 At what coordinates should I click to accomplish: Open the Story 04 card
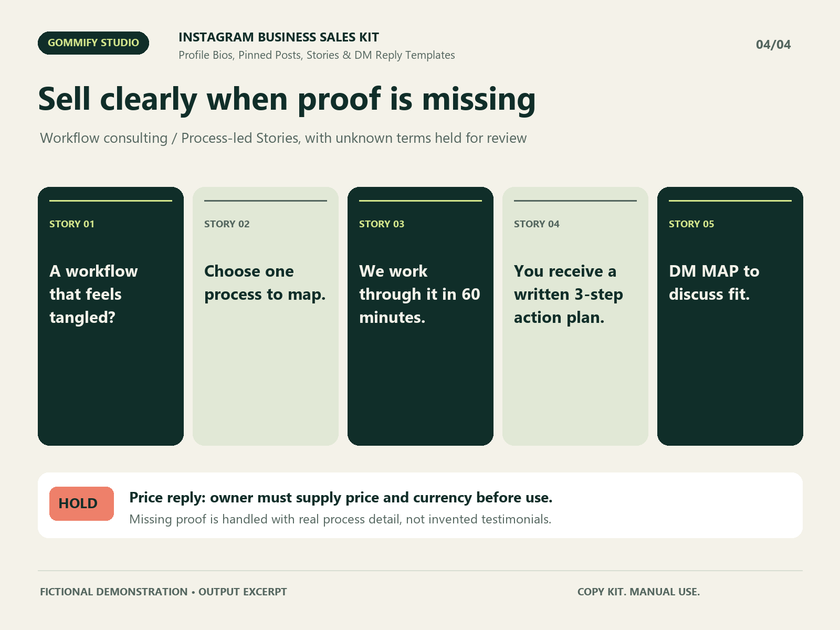coord(575,316)
